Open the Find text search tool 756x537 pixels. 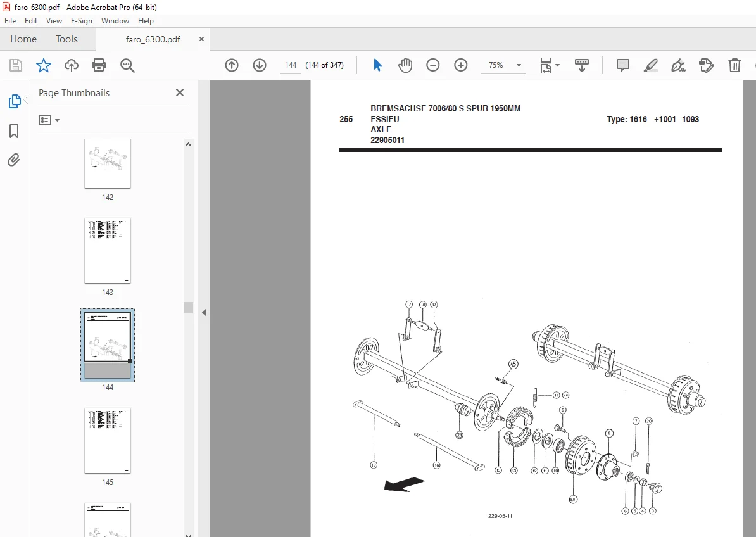point(127,65)
